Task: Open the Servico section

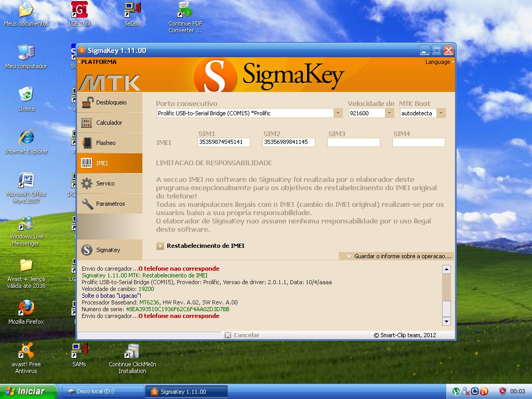Action: (110, 183)
